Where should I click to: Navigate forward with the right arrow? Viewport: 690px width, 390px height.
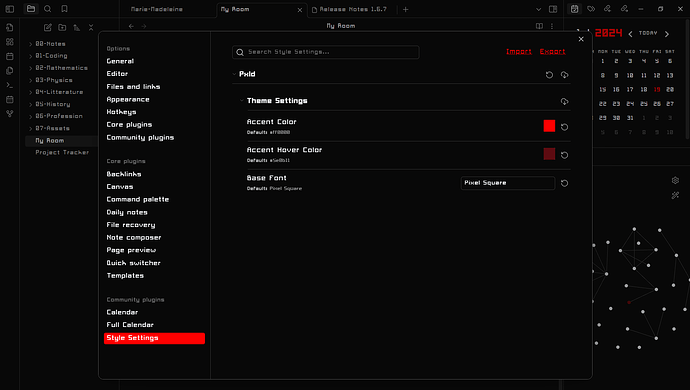[144, 26]
